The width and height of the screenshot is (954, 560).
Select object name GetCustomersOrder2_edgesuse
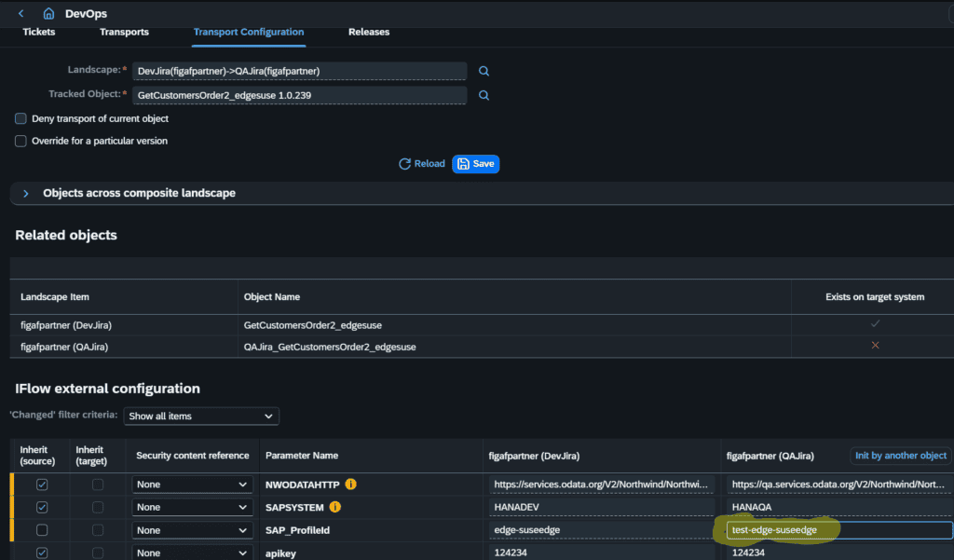313,325
